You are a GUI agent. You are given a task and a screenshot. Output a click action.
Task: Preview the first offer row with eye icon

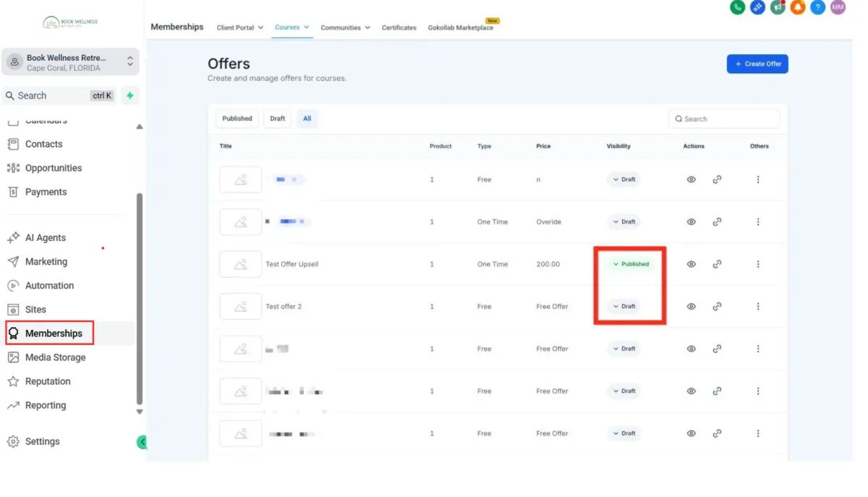point(692,179)
